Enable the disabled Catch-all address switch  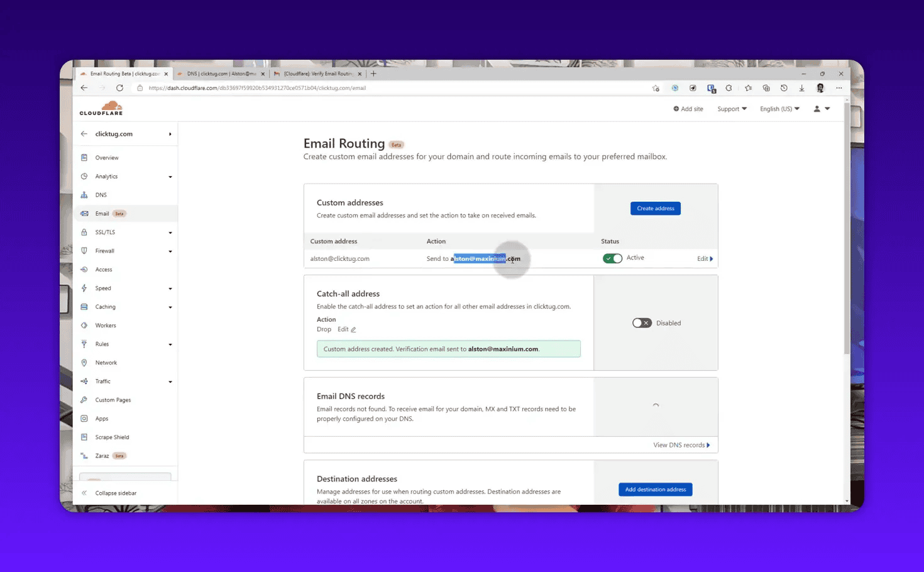(x=641, y=322)
